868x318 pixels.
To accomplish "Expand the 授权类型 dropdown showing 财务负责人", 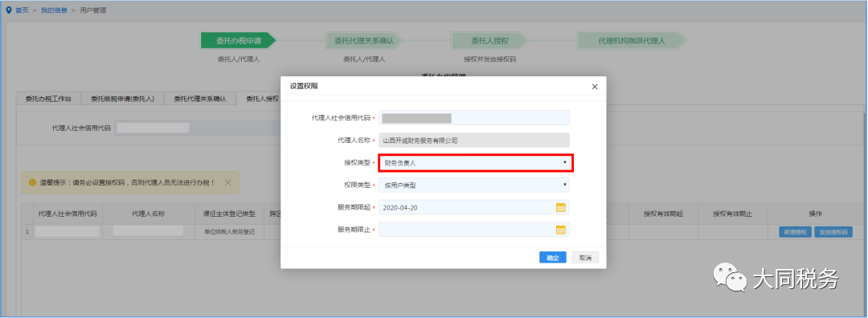I will click(x=476, y=162).
